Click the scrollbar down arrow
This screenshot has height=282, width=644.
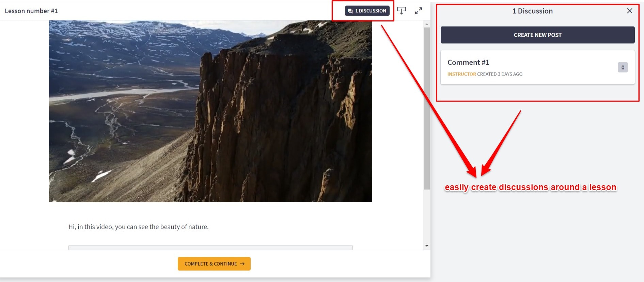pyautogui.click(x=427, y=246)
